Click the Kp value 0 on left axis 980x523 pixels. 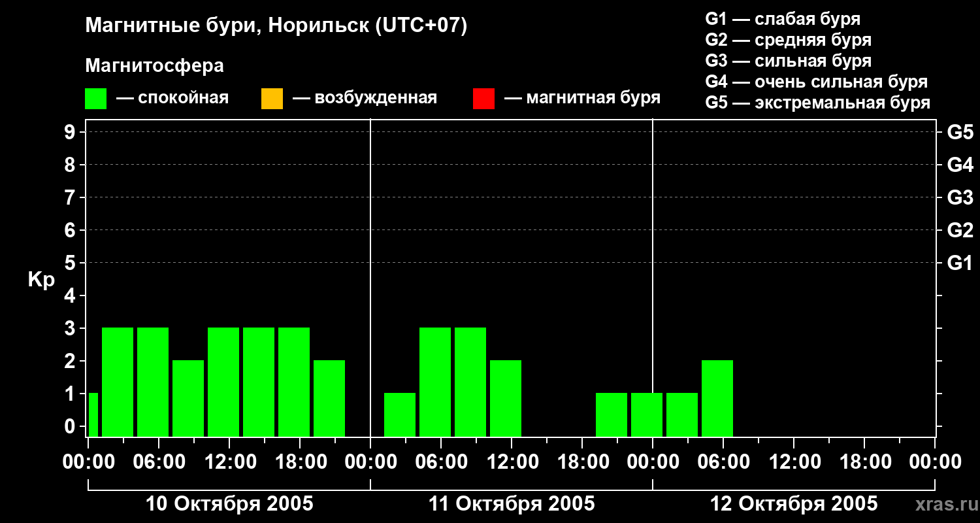71,426
